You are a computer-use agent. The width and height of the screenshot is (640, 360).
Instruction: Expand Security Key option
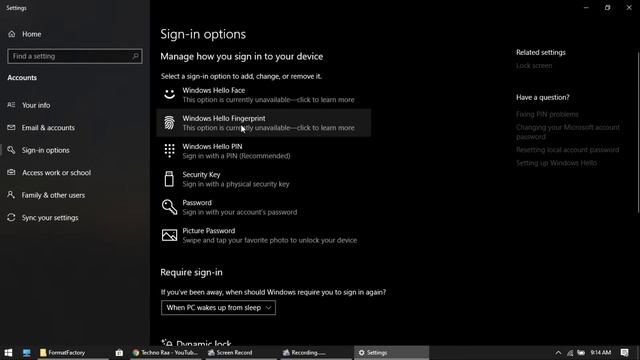[x=264, y=179]
